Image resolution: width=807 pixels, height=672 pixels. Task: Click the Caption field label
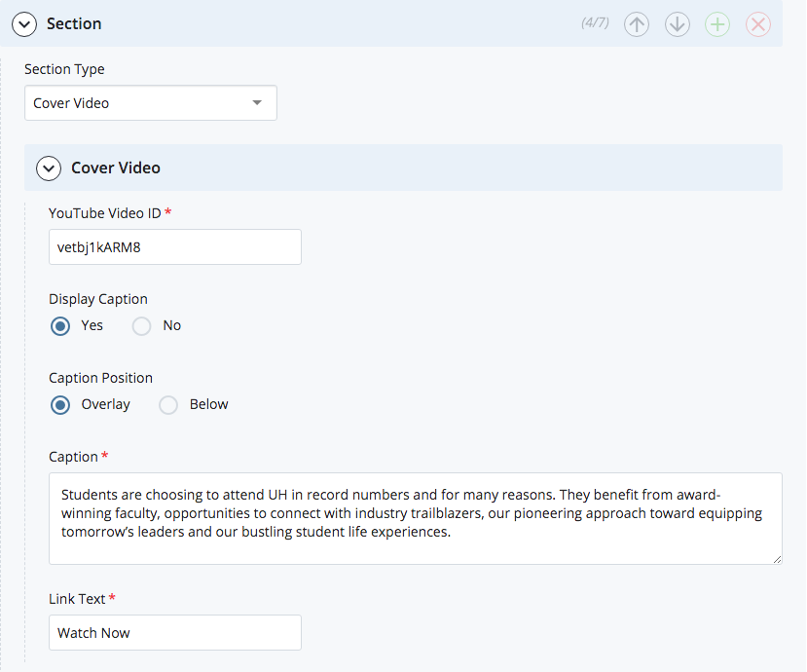(x=73, y=457)
